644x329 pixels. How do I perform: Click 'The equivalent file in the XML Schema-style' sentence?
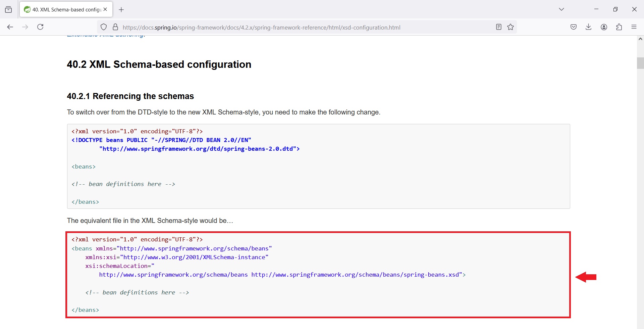click(x=150, y=221)
